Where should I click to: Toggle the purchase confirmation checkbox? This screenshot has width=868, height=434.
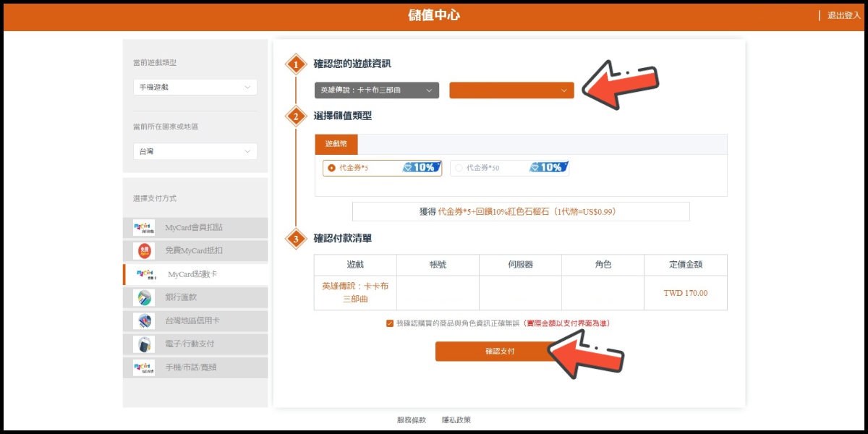tap(390, 323)
